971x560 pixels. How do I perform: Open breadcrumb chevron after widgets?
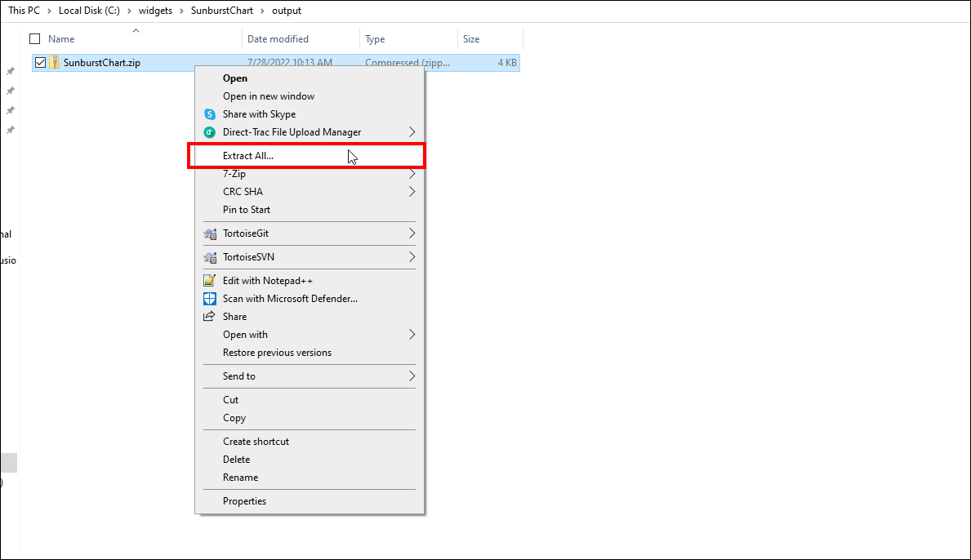tap(181, 11)
